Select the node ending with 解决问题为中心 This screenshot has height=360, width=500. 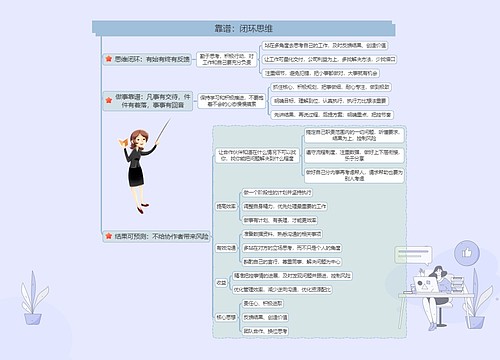(x=292, y=262)
